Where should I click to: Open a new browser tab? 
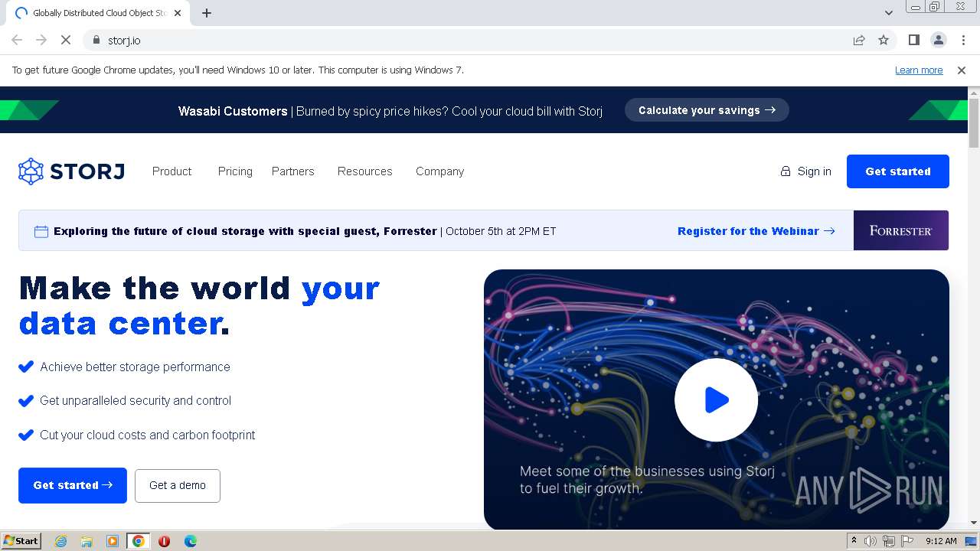click(x=207, y=13)
